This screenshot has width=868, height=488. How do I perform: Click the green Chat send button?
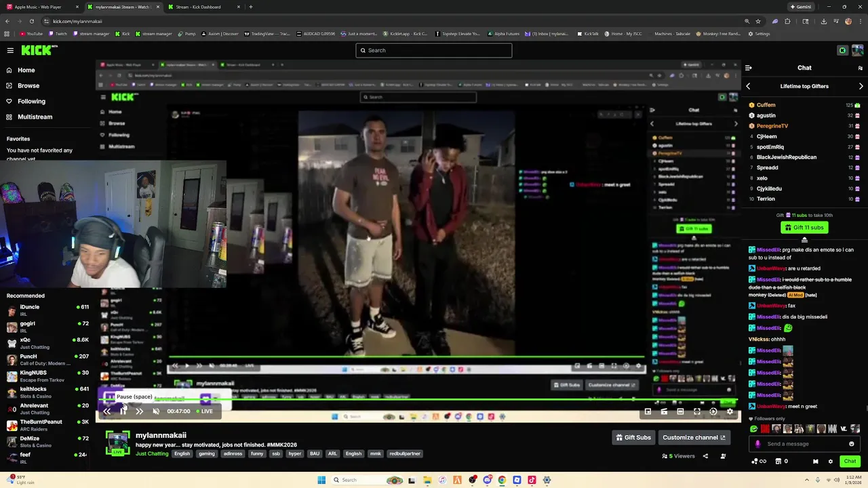(x=850, y=461)
